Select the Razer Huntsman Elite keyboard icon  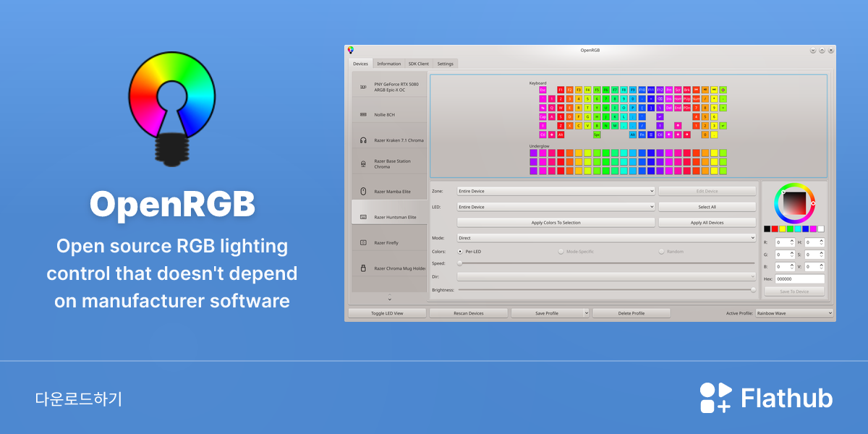(x=363, y=217)
